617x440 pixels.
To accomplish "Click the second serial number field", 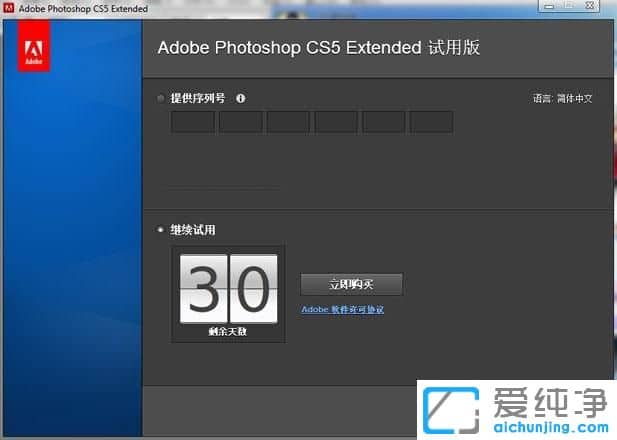I will [241, 122].
